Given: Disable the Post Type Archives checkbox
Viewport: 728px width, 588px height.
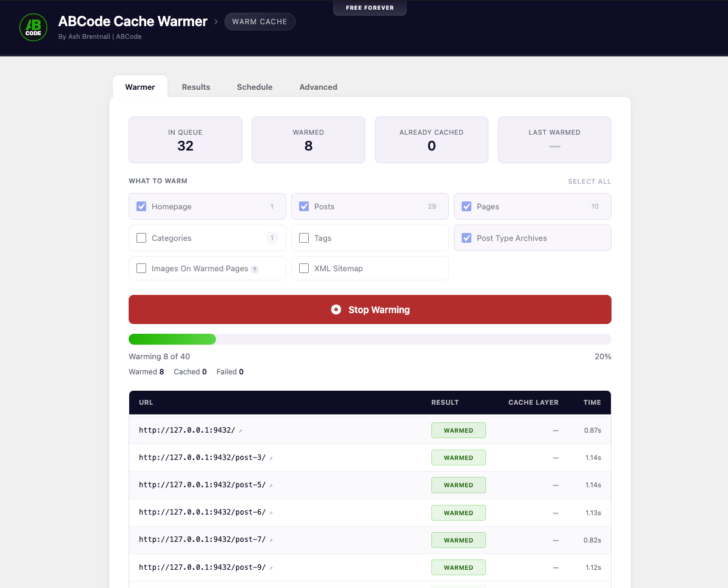Looking at the screenshot, I should pos(467,238).
